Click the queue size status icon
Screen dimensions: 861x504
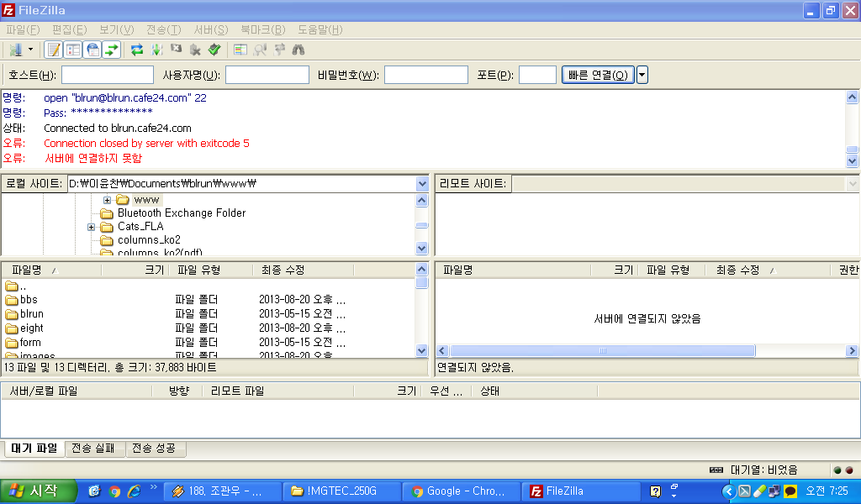716,470
